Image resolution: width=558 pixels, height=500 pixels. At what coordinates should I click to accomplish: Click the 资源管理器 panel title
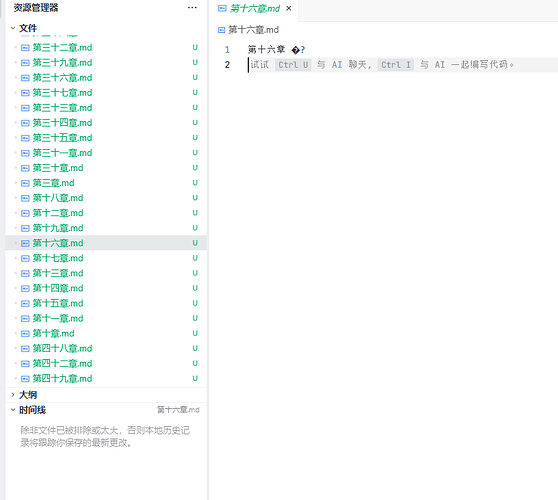[36, 7]
